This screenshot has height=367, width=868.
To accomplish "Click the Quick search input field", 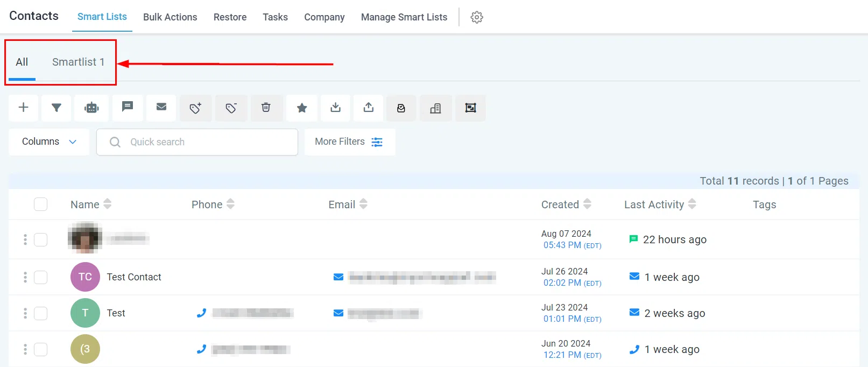I will [x=197, y=142].
